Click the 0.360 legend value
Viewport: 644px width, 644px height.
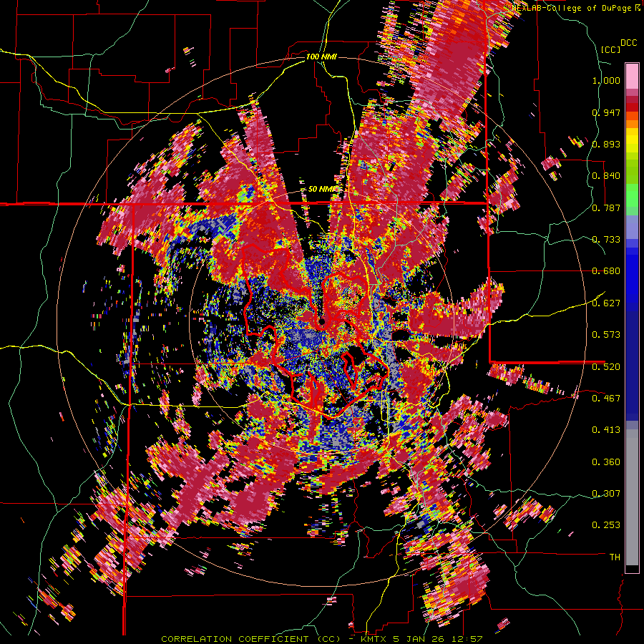point(606,462)
